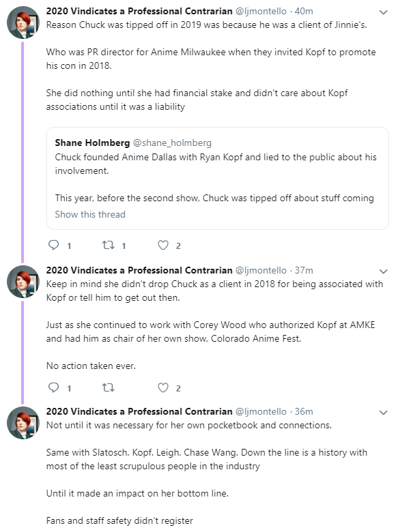Expand options chevron on the 37m tweet
Viewport: 398px width, 532px height.
(384, 271)
